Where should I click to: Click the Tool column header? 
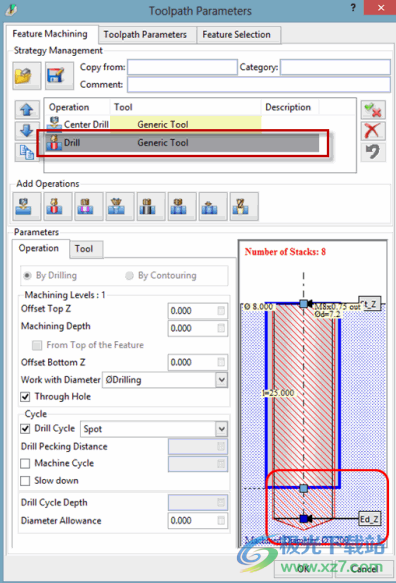click(186, 107)
